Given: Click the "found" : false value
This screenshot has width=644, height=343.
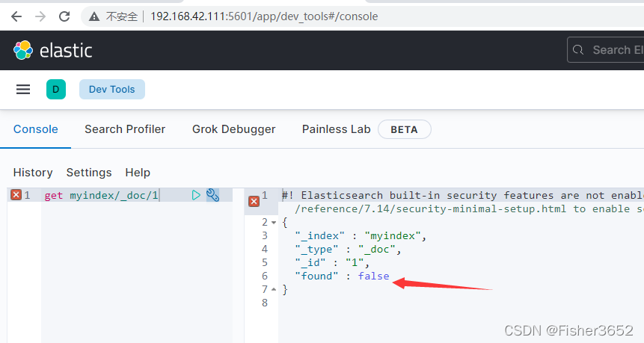Looking at the screenshot, I should [x=373, y=276].
